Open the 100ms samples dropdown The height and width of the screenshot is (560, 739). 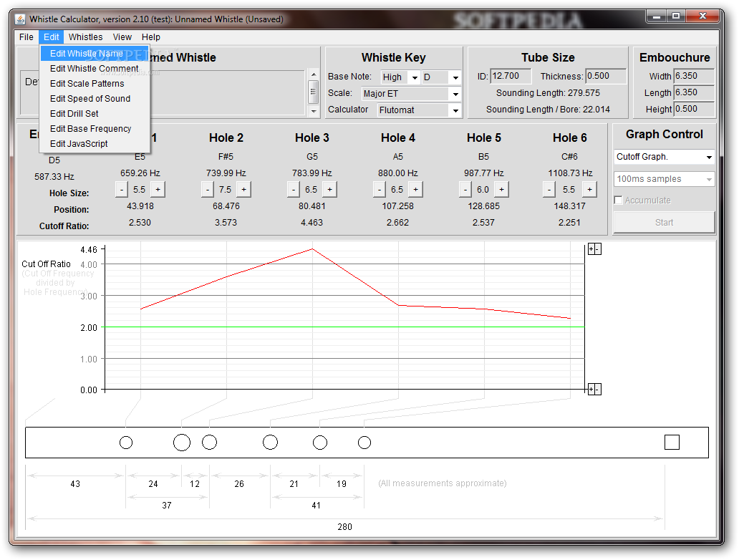pyautogui.click(x=664, y=179)
